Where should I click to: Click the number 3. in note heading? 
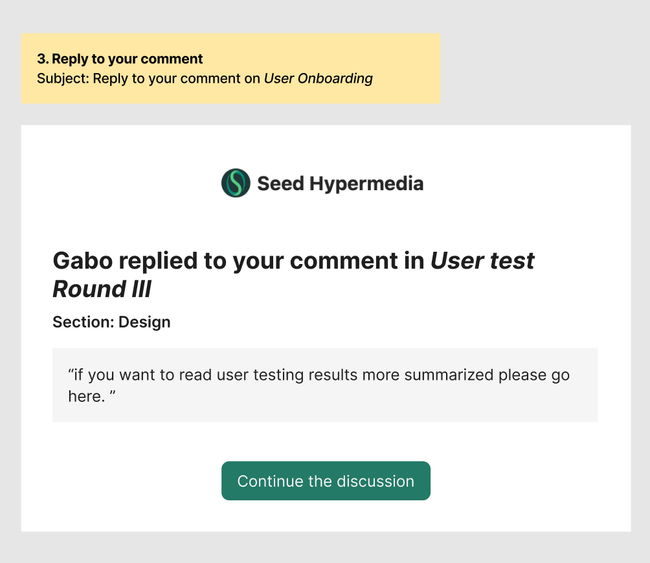pyautogui.click(x=43, y=59)
